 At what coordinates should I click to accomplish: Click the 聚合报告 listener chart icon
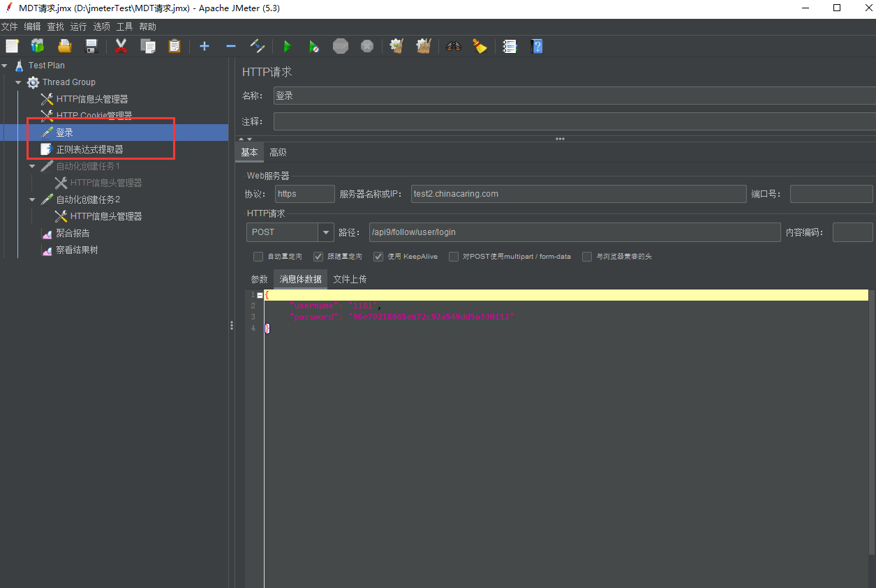(x=47, y=234)
